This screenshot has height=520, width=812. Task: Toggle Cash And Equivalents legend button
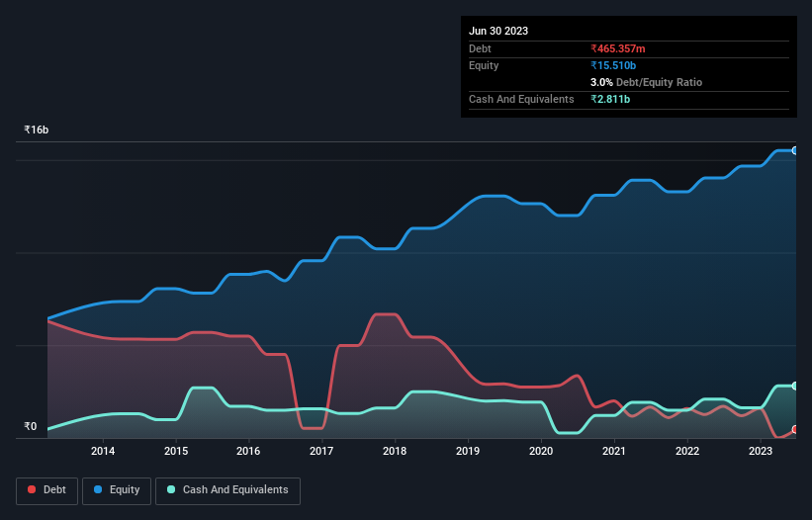click(227, 490)
